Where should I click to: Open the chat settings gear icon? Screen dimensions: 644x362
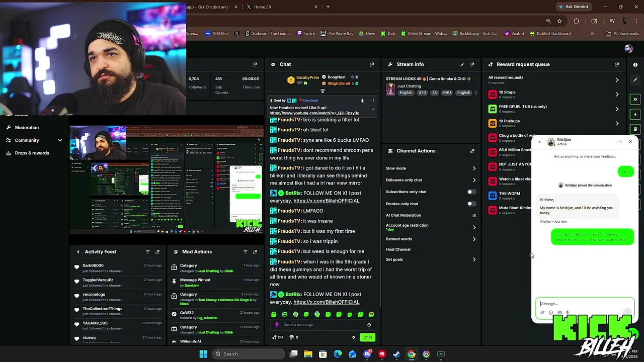pyautogui.click(x=354, y=337)
